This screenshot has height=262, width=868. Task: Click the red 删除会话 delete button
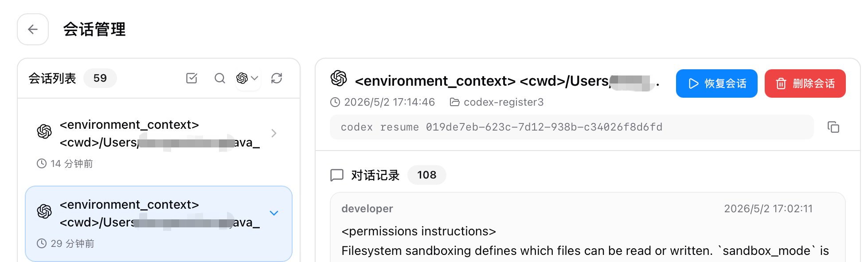[x=805, y=83]
